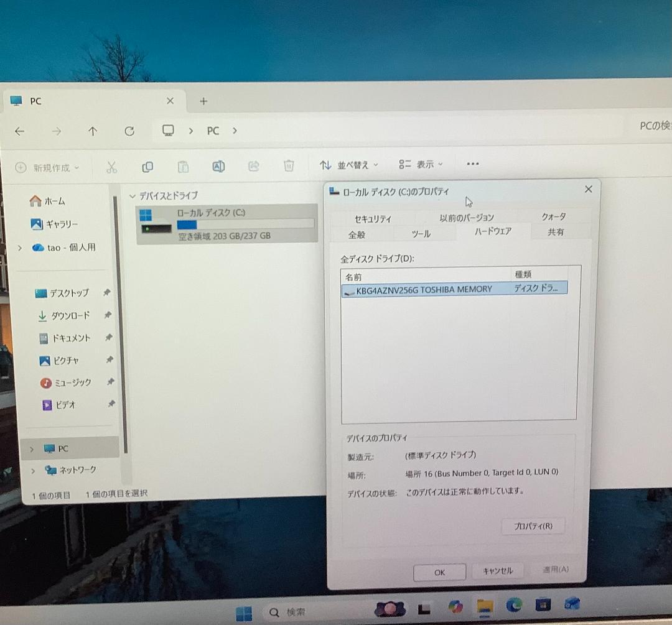Screen dimensions: 672x625
Task: Open ダウンロード in the sidebar
Action: [70, 316]
